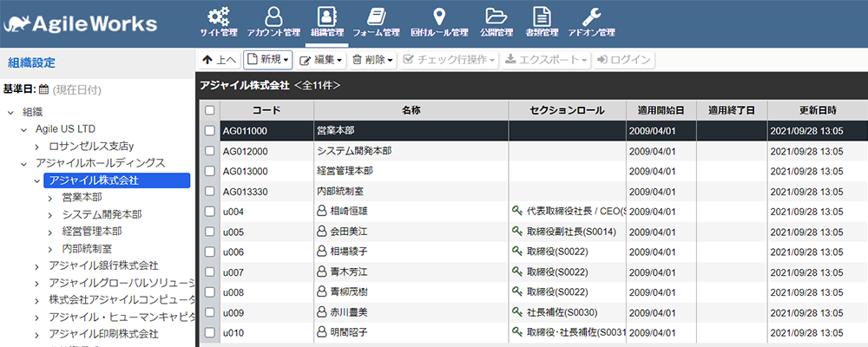Click the チェック行操作 button
Screen dimensions: 868x347
(x=449, y=60)
